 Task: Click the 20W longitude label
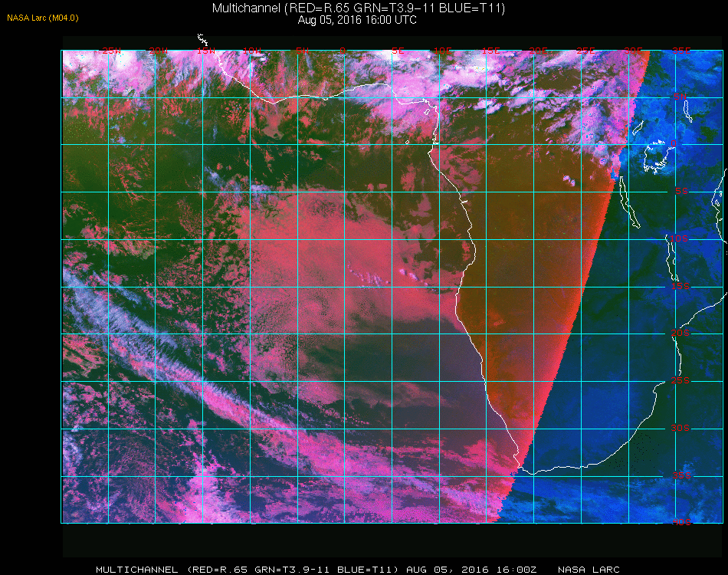pos(159,51)
